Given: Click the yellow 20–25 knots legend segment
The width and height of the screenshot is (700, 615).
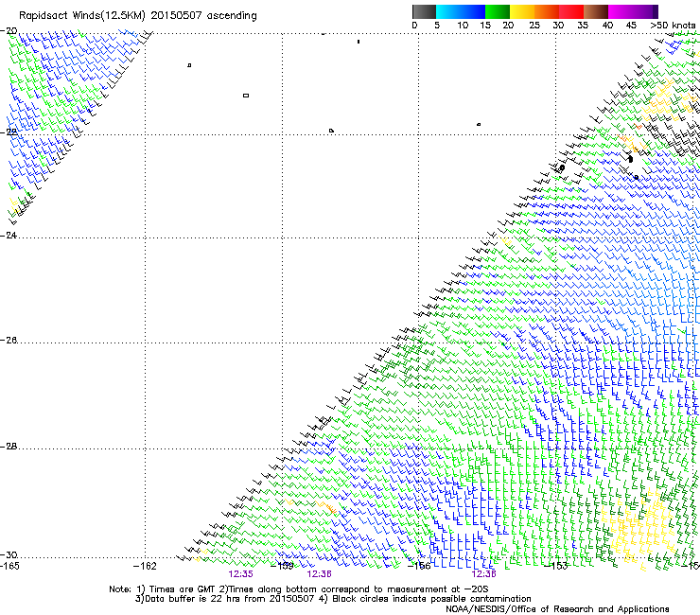Looking at the screenshot, I should 522,11.
